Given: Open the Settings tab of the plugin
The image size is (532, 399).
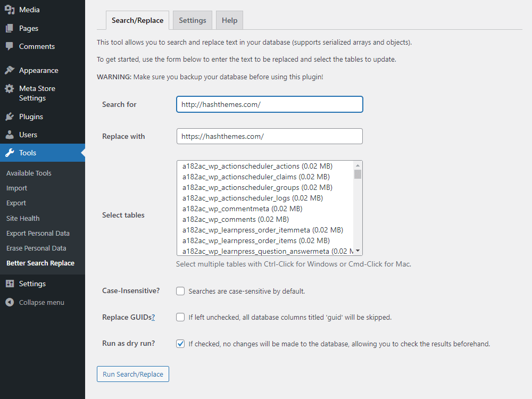Looking at the screenshot, I should 193,20.
